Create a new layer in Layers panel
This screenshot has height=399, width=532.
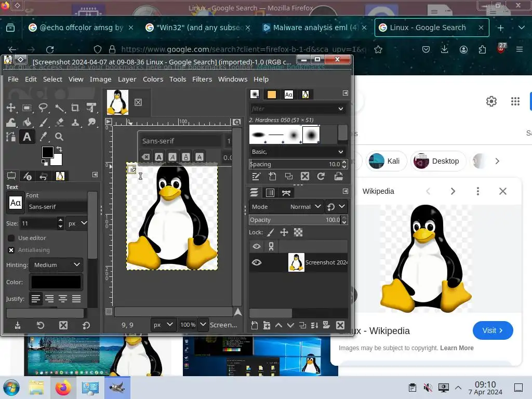coord(255,326)
